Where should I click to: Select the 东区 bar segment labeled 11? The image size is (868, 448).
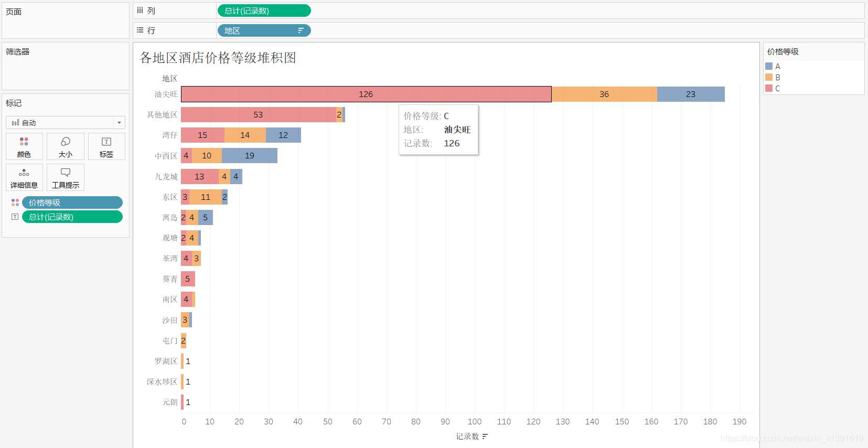pos(206,197)
